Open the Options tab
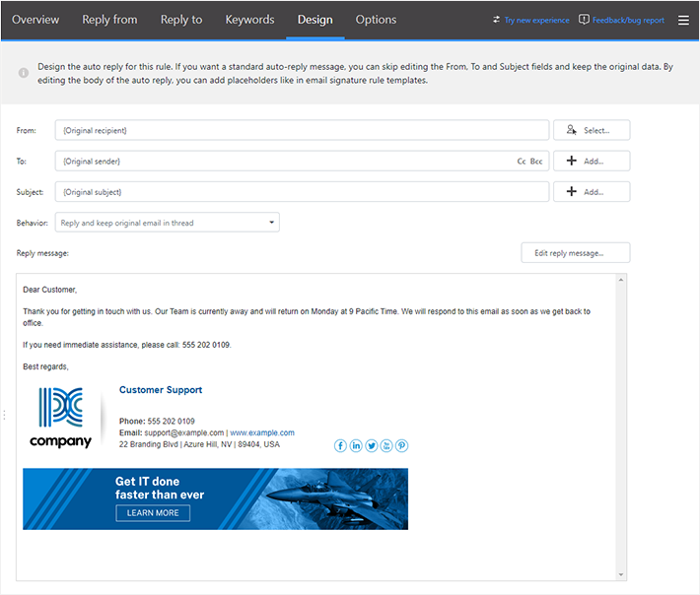This screenshot has width=700, height=595. pos(376,20)
